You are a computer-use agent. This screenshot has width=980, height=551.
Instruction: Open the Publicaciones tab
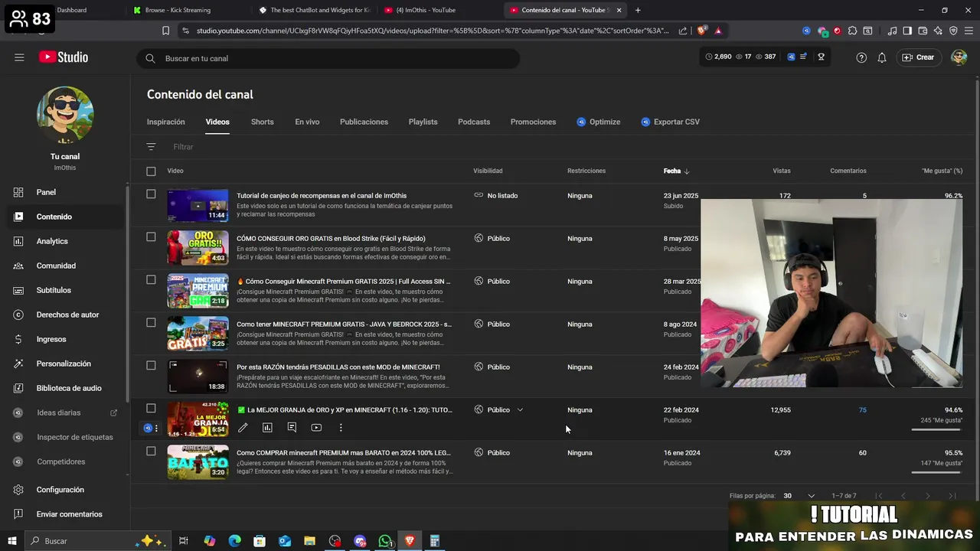[x=364, y=122]
